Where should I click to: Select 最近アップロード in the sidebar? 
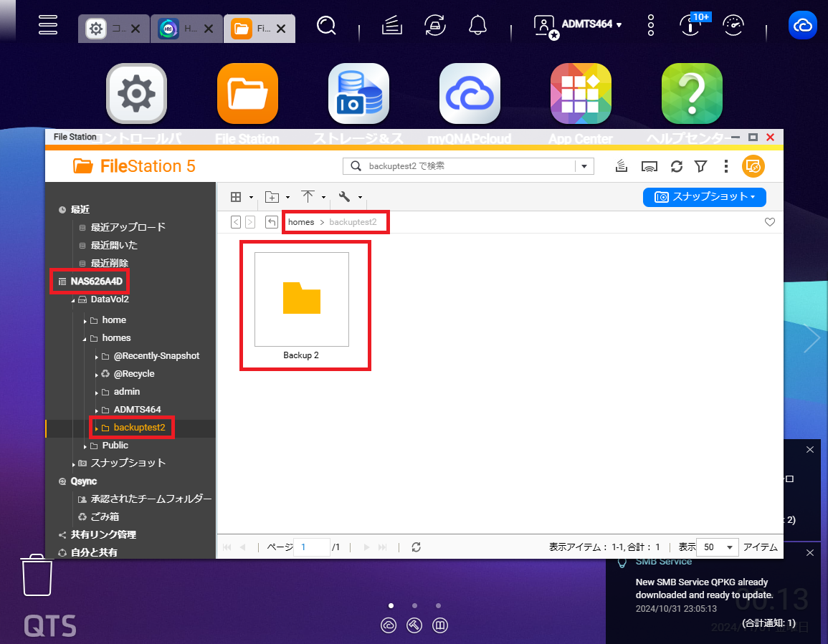[x=128, y=228]
